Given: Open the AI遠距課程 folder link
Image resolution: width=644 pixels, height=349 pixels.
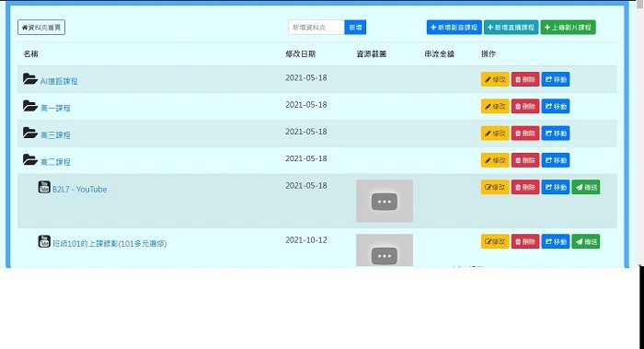Looking at the screenshot, I should 59,81.
